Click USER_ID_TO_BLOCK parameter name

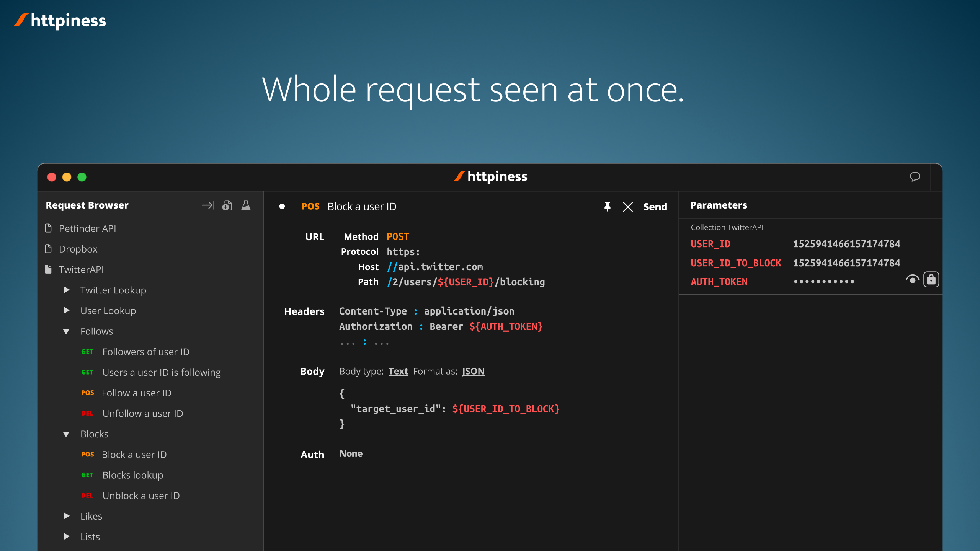736,263
